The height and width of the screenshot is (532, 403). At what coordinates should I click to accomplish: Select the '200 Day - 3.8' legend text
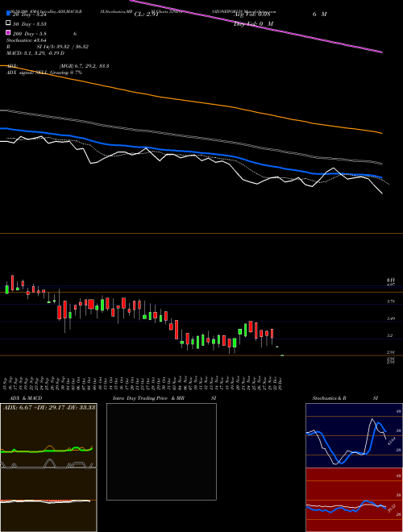tap(30, 34)
